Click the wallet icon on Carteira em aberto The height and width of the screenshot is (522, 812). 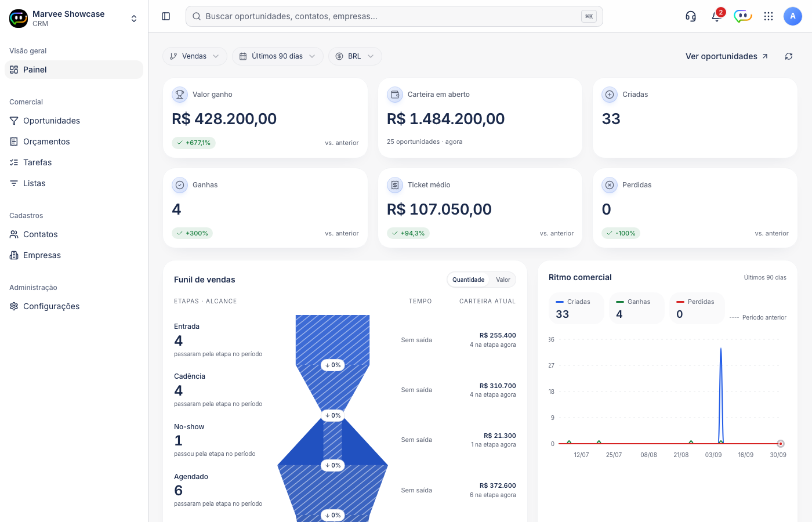pyautogui.click(x=395, y=95)
